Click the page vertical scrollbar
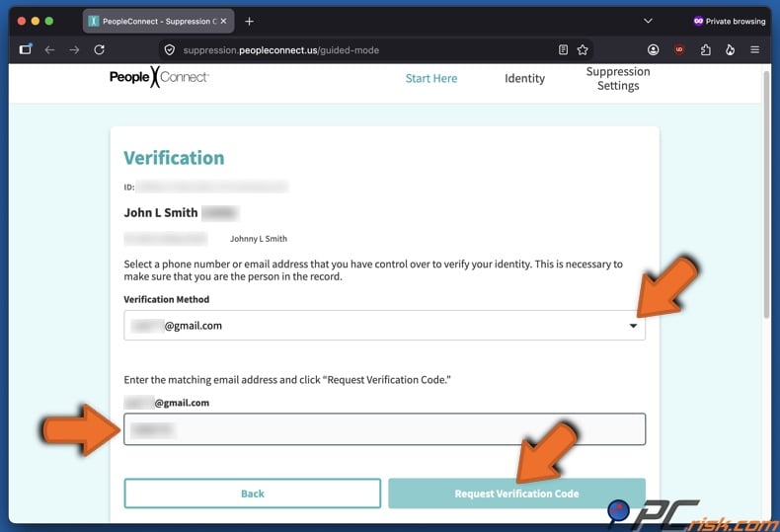 point(766,193)
